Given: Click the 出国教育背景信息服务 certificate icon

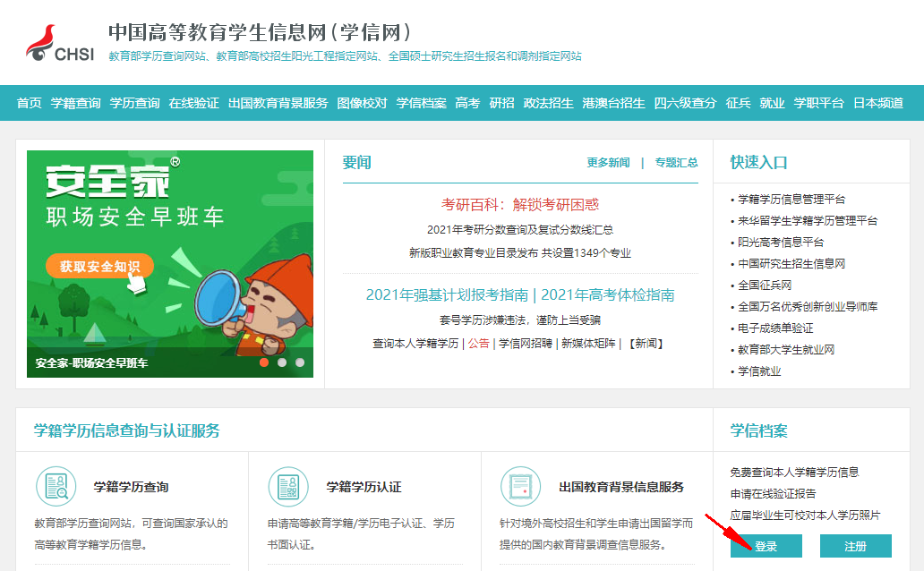Looking at the screenshot, I should pos(521,487).
